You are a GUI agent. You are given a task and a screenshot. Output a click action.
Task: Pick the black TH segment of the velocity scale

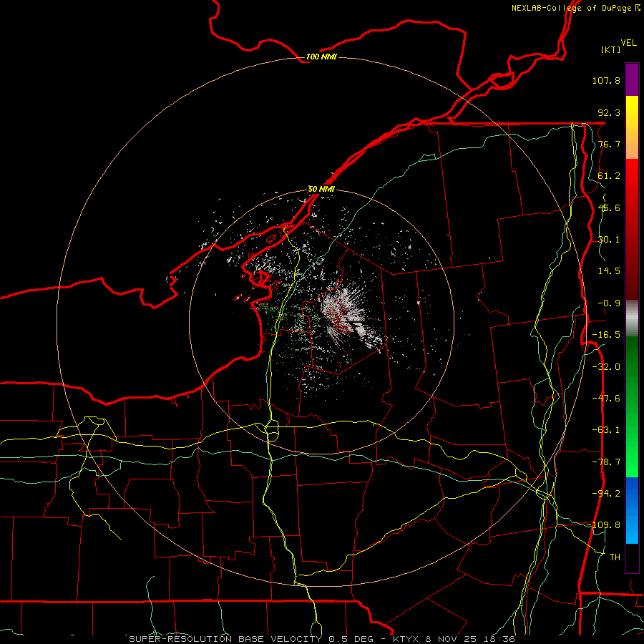click(632, 558)
